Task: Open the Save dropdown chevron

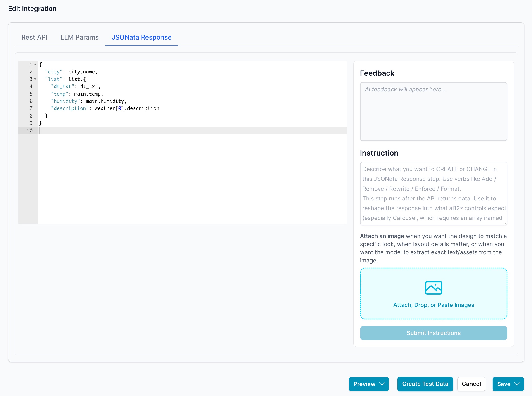Action: point(517,384)
